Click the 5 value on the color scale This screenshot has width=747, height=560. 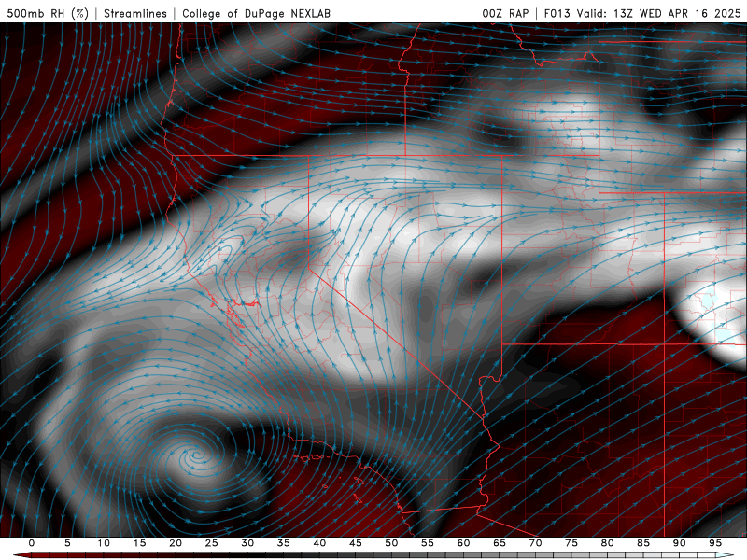[x=67, y=543]
